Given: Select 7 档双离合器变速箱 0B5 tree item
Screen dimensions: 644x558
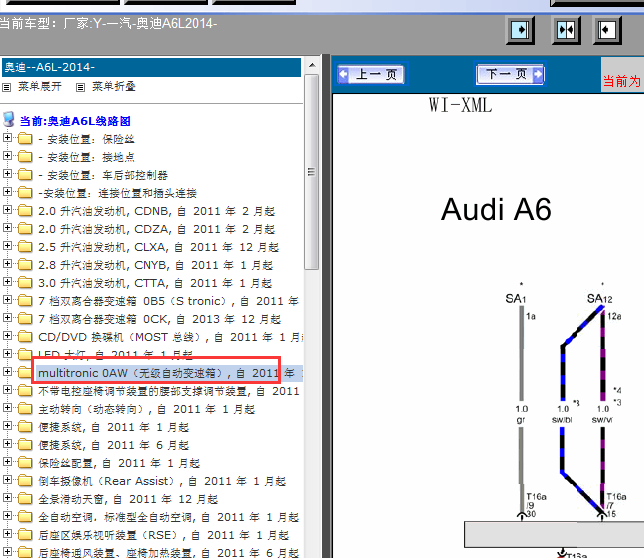Looking at the screenshot, I should click(x=168, y=301).
